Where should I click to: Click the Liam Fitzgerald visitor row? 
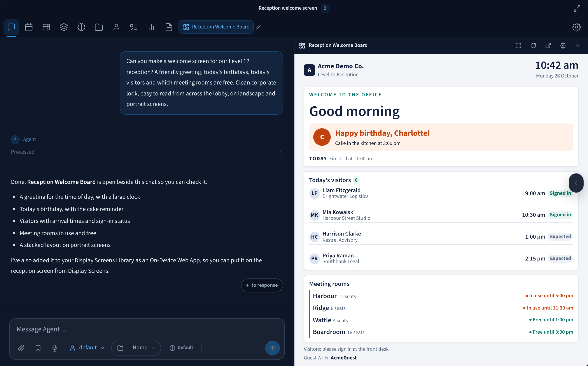point(441,194)
